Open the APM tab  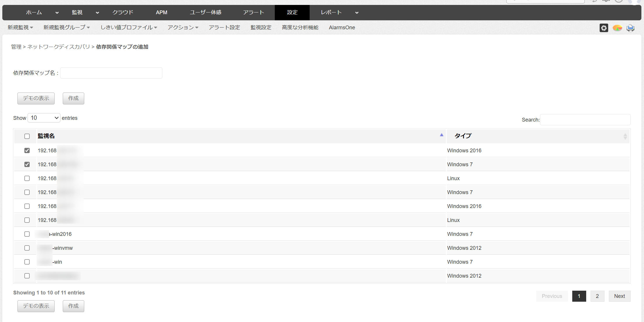pyautogui.click(x=162, y=12)
